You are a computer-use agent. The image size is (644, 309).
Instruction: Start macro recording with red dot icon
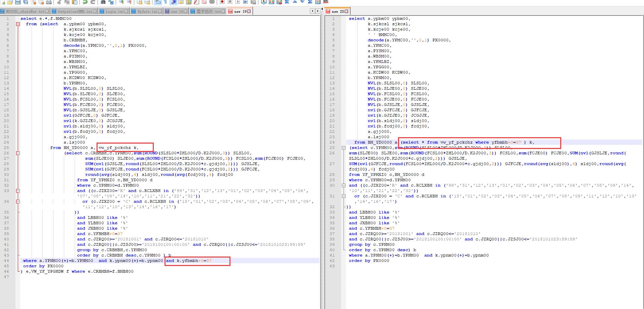pyautogui.click(x=222, y=2)
